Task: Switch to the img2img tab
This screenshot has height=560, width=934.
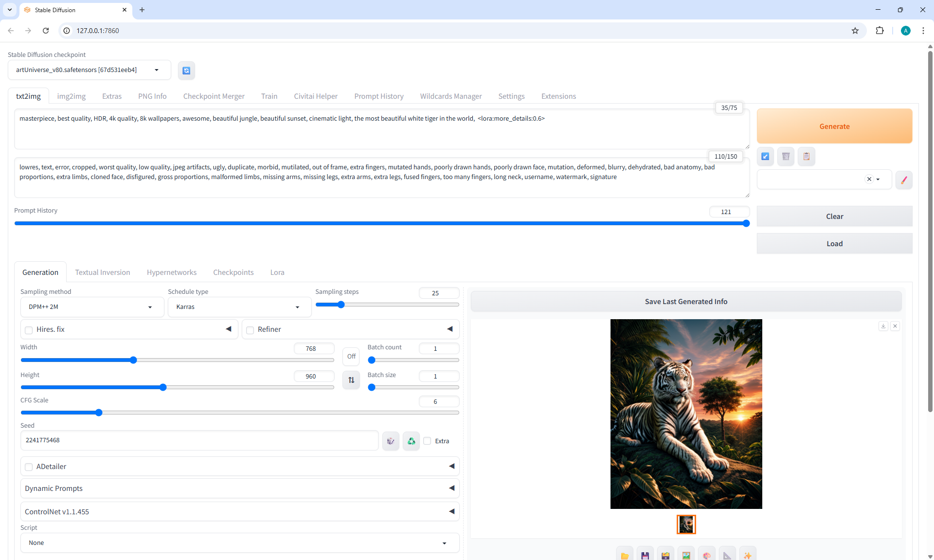Action: click(71, 96)
